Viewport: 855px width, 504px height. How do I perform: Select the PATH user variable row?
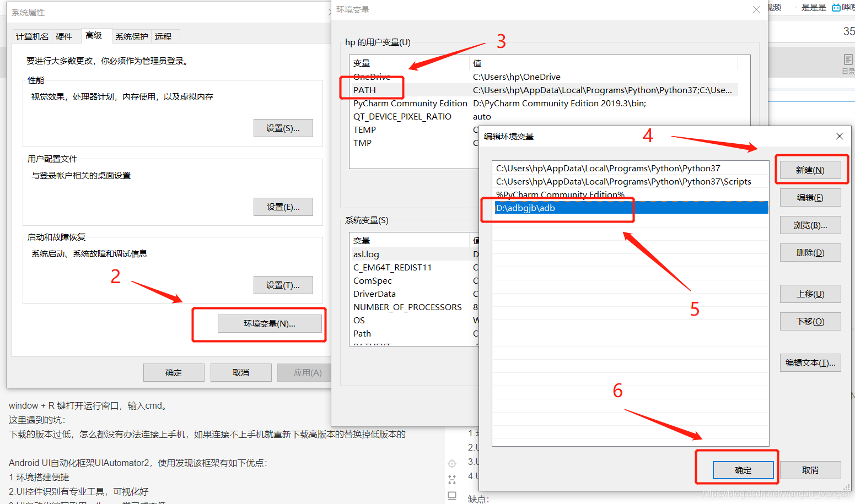544,90
